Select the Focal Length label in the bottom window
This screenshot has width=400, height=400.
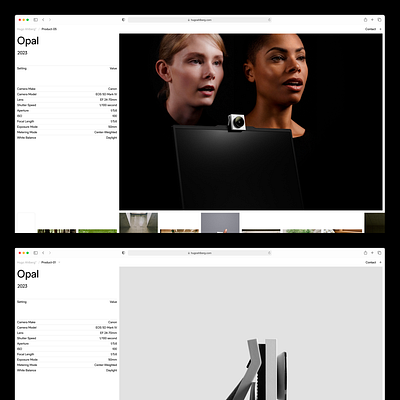point(25,354)
